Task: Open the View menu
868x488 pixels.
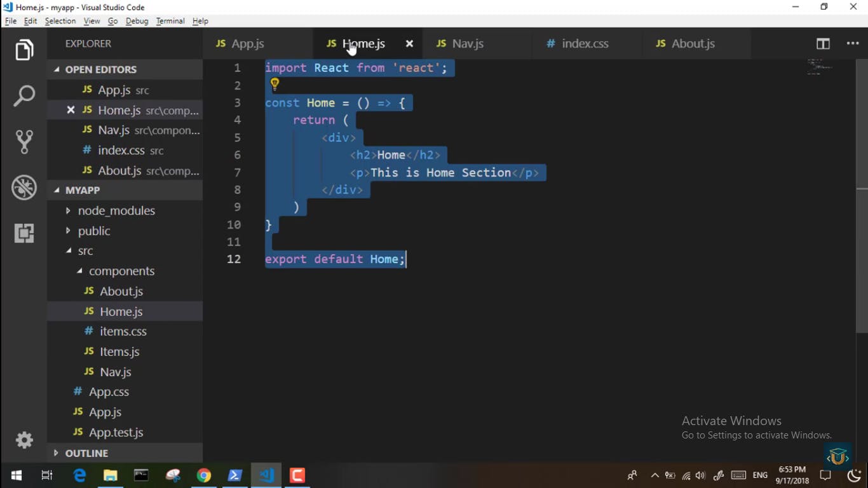Action: (x=92, y=21)
